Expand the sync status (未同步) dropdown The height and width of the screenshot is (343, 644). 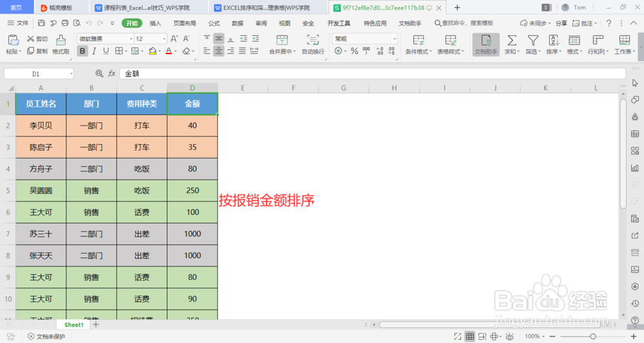click(549, 23)
